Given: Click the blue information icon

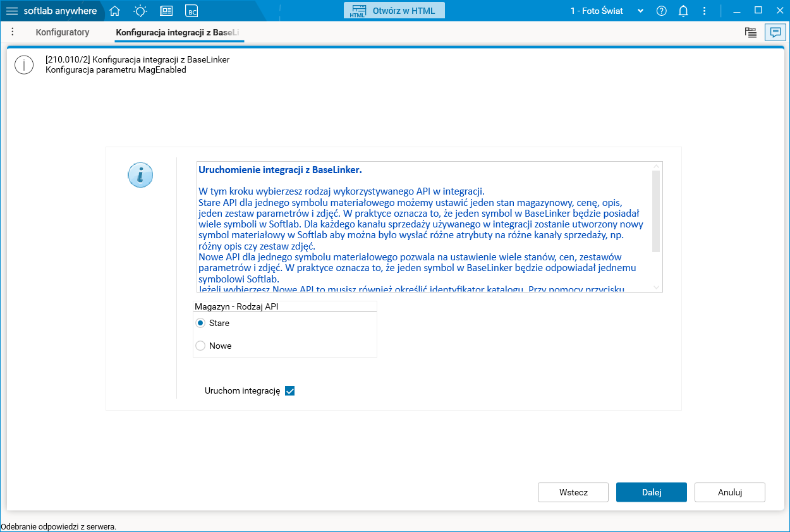Looking at the screenshot, I should pyautogui.click(x=140, y=174).
